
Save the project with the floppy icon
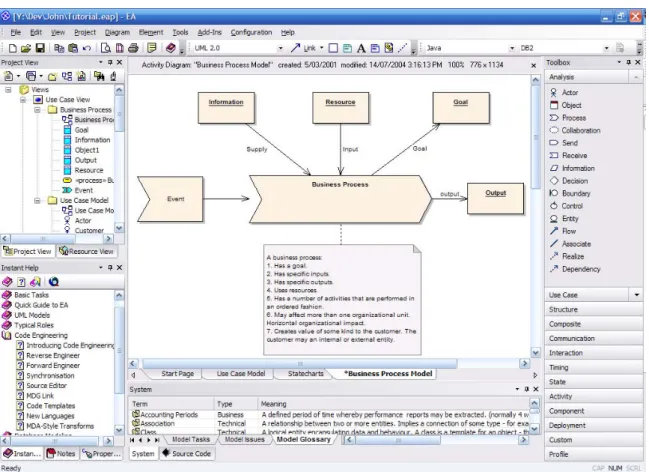(40, 48)
